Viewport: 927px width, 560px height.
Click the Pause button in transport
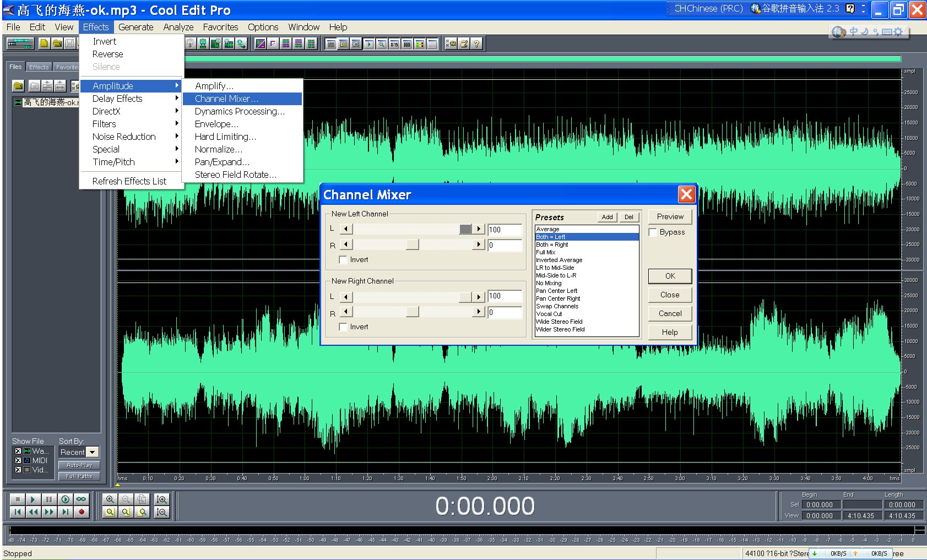pos(49,499)
